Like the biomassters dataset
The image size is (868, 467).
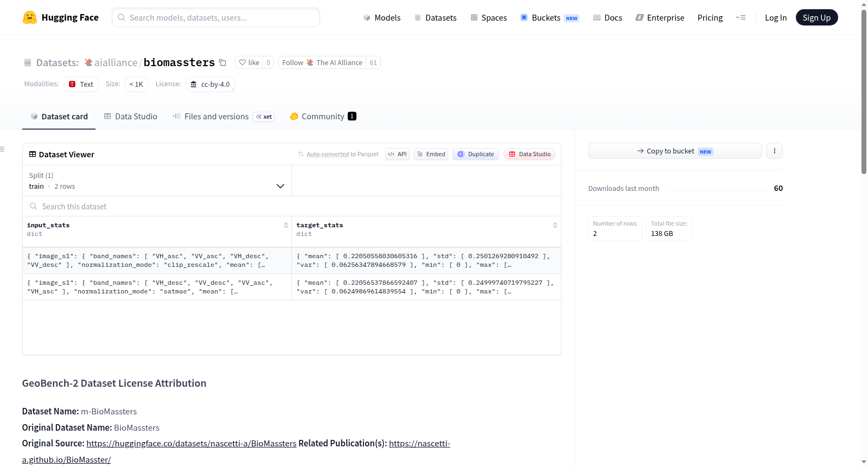tap(249, 62)
